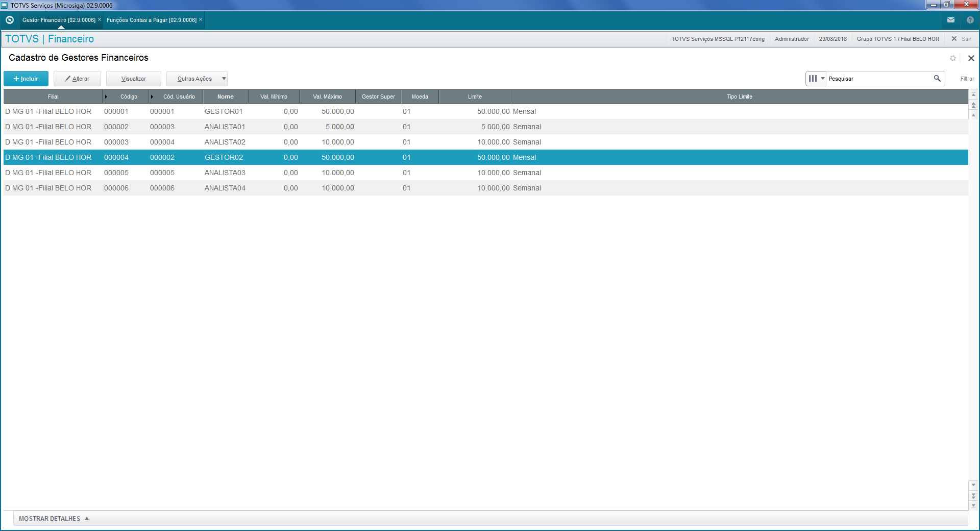Expand the search field dropdown arrow
Screen dimensions: 980x531
(x=823, y=78)
